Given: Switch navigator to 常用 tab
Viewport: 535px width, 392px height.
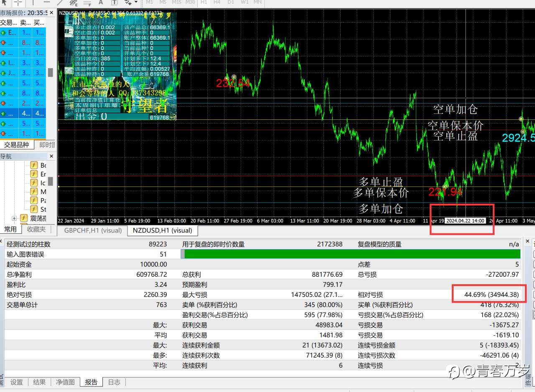Looking at the screenshot, I should point(10,229).
